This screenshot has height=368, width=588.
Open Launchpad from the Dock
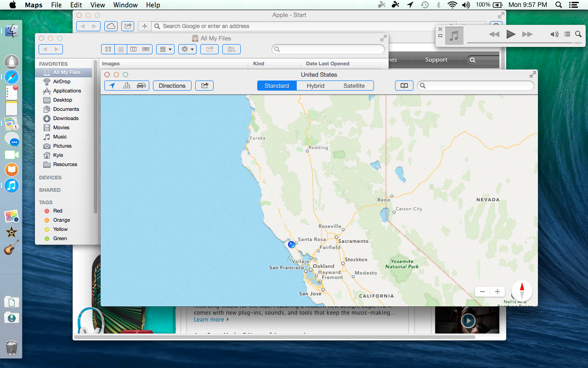click(x=11, y=61)
